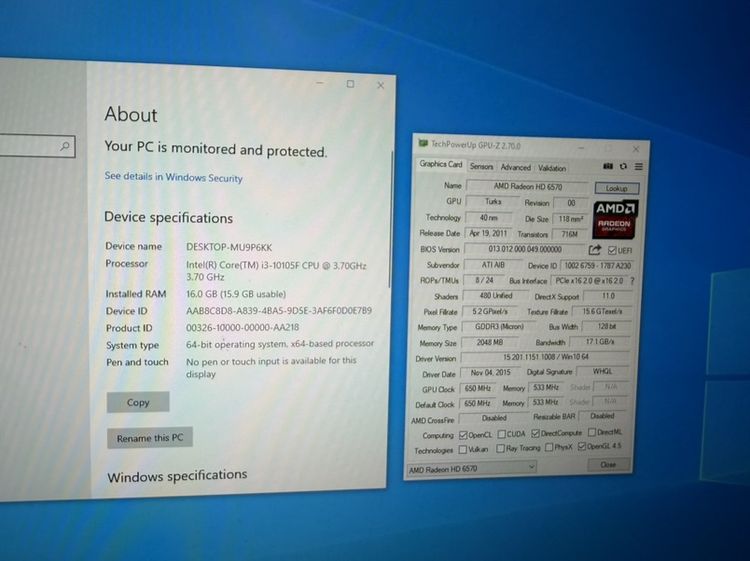
Task: Click the Rename this PC button
Action: click(x=150, y=438)
